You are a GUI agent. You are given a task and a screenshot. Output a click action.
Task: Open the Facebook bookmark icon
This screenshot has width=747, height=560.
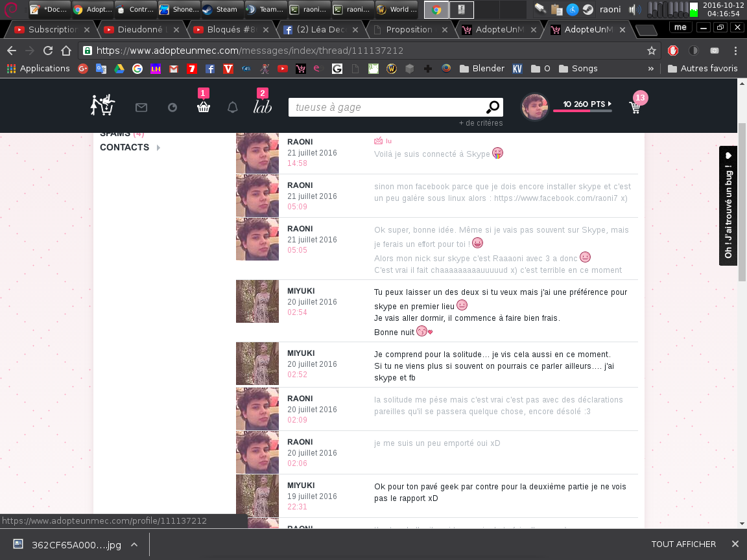pyautogui.click(x=209, y=69)
